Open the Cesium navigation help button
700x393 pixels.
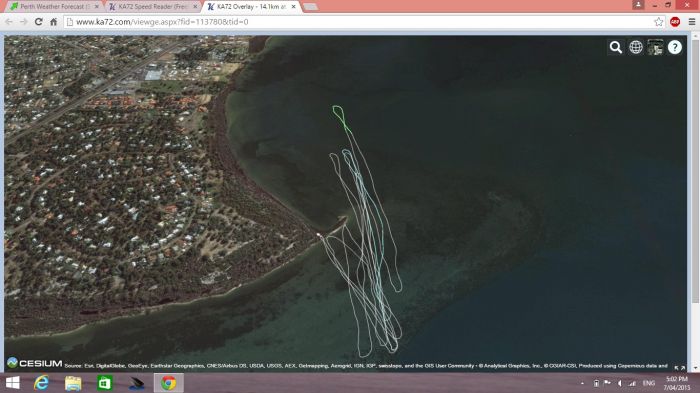(x=675, y=47)
